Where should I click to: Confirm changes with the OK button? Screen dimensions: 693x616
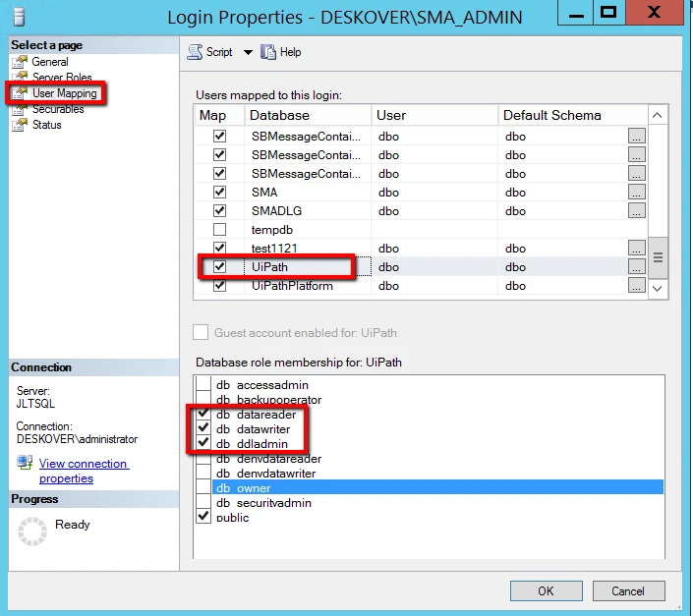pyautogui.click(x=546, y=590)
